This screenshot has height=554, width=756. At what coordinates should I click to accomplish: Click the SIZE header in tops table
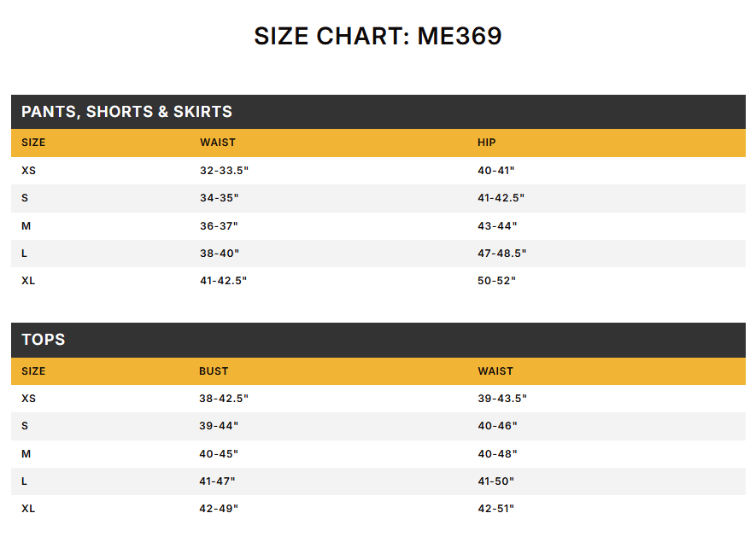(x=33, y=371)
